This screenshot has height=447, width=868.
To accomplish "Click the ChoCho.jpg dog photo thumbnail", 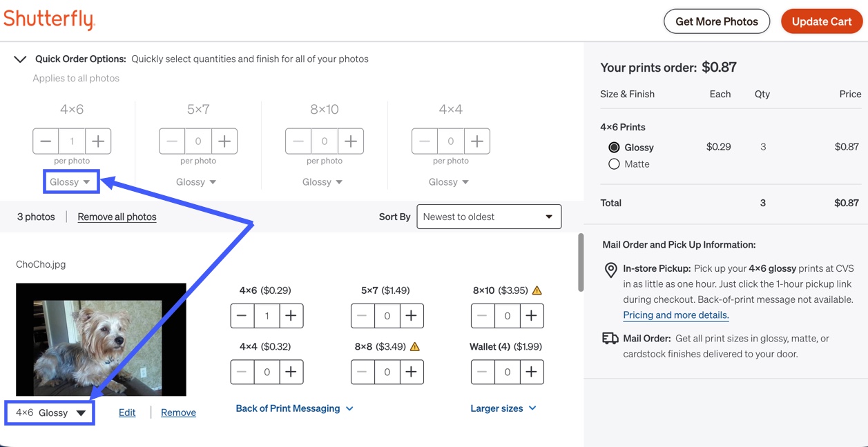I will [101, 339].
